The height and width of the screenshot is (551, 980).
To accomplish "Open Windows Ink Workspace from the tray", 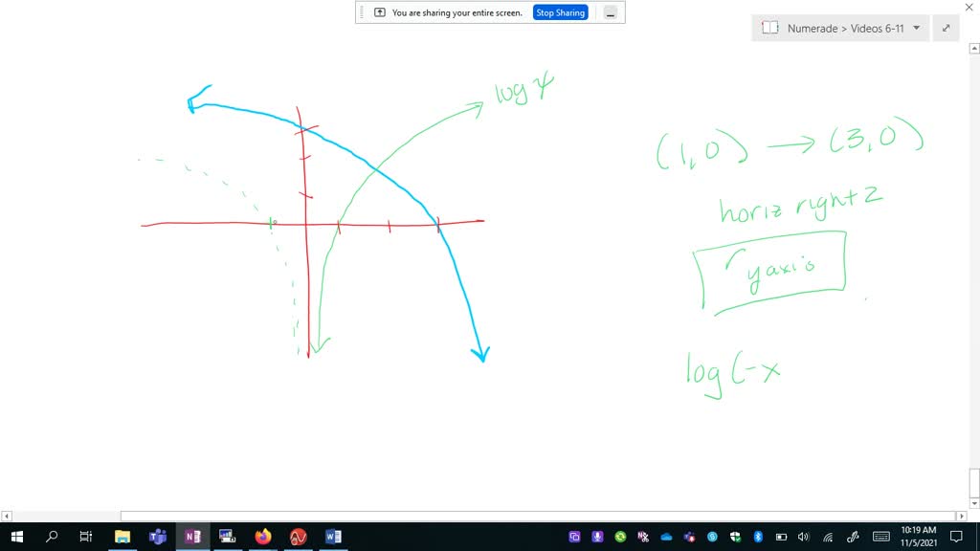I will 851,537.
